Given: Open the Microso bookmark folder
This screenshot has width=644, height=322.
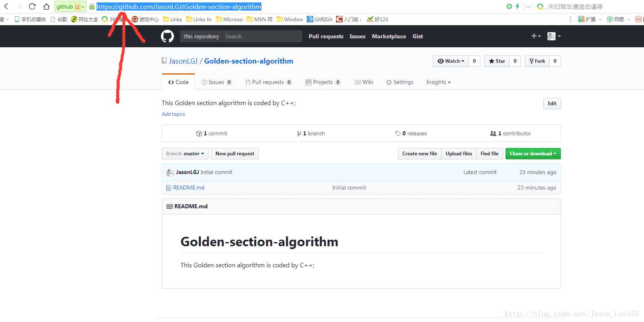Looking at the screenshot, I should click(x=229, y=19).
